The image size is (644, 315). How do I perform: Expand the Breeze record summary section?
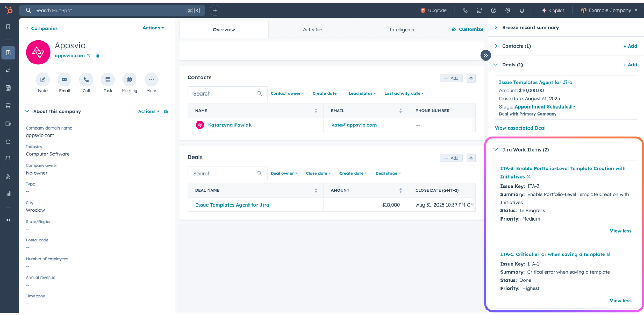pos(496,27)
